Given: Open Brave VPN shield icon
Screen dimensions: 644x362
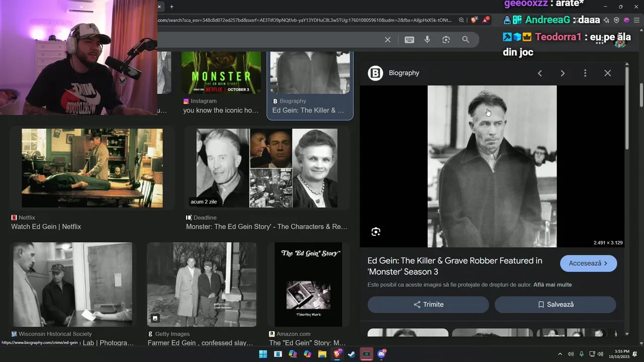Looking at the screenshot, I should coord(617,20).
